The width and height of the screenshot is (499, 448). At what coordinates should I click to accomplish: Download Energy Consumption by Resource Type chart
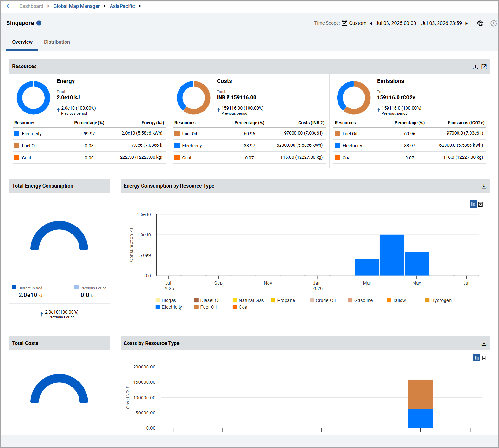[x=484, y=186]
